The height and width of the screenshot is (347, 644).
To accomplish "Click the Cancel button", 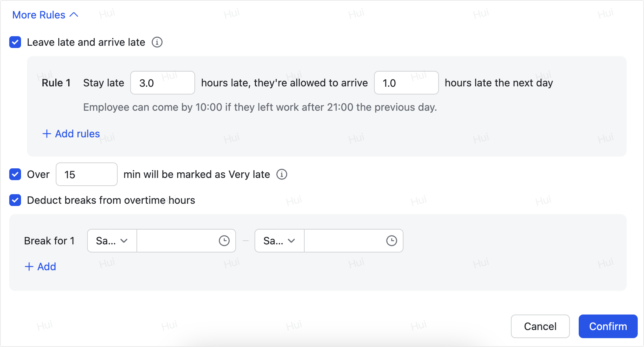I will (x=540, y=326).
